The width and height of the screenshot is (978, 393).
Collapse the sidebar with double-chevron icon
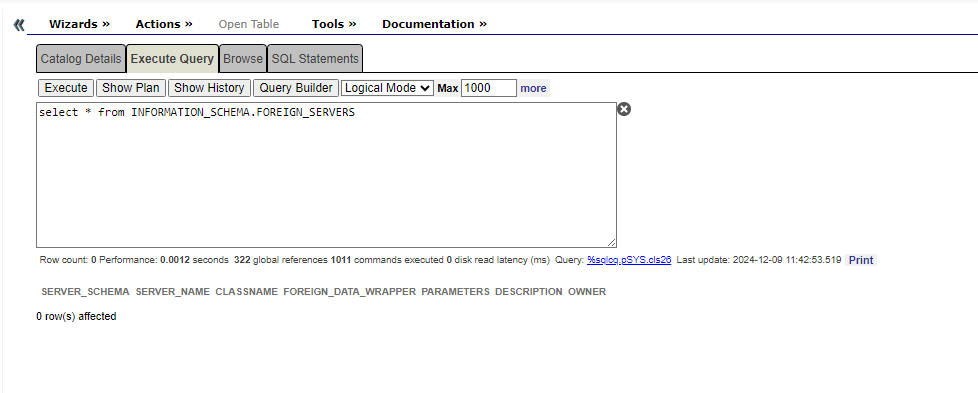tap(19, 24)
